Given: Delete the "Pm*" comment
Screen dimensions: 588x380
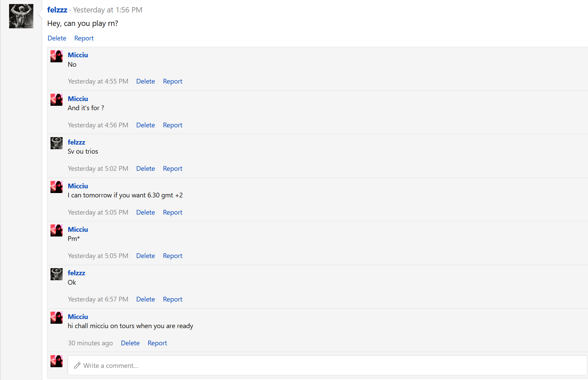Looking at the screenshot, I should (145, 256).
